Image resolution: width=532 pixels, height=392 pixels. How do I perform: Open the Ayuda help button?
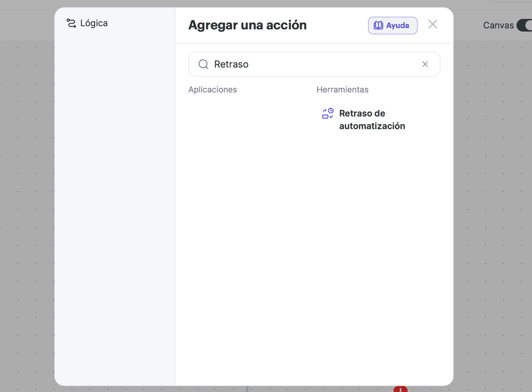coord(392,25)
